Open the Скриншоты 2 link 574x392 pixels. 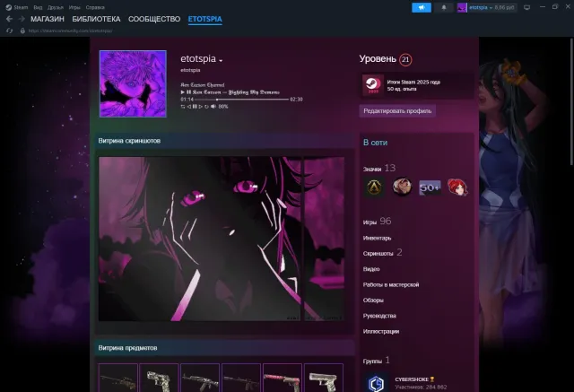[x=383, y=253]
